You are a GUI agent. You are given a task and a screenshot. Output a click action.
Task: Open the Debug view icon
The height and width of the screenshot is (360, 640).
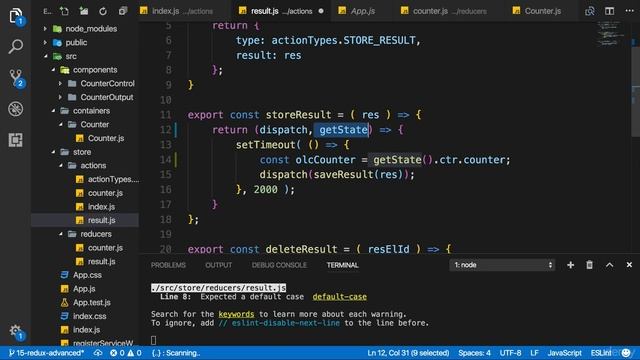click(x=16, y=109)
